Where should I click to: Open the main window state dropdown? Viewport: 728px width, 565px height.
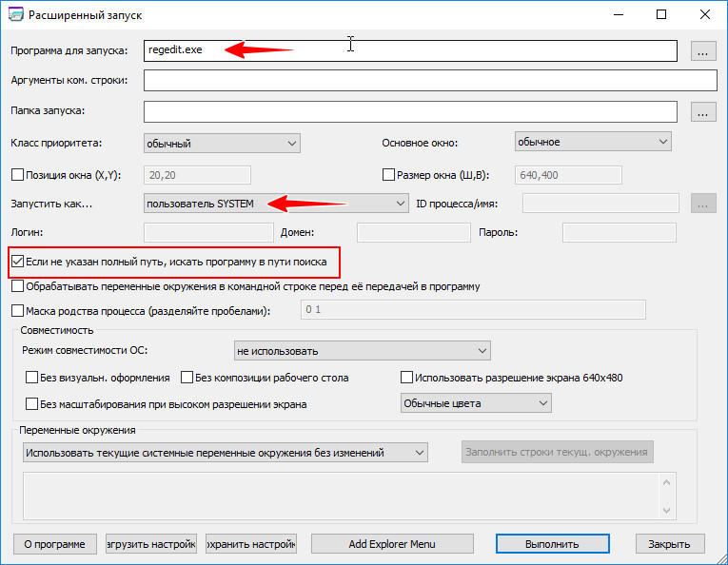(x=593, y=142)
